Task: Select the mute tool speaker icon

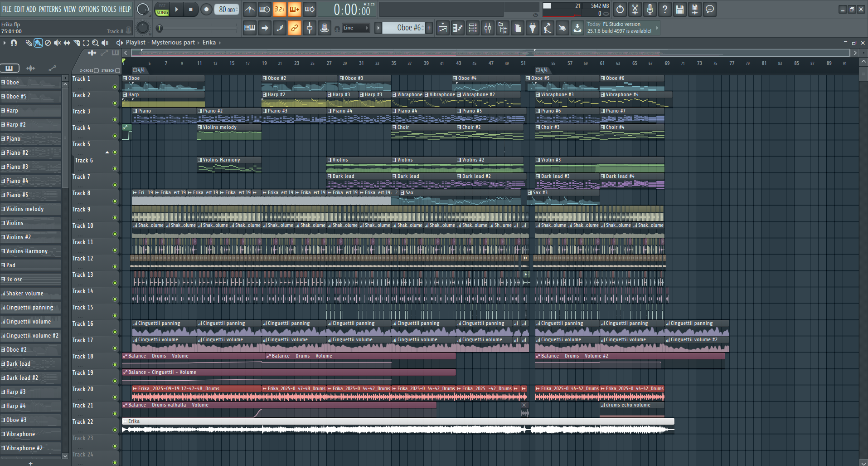Action: [57, 43]
